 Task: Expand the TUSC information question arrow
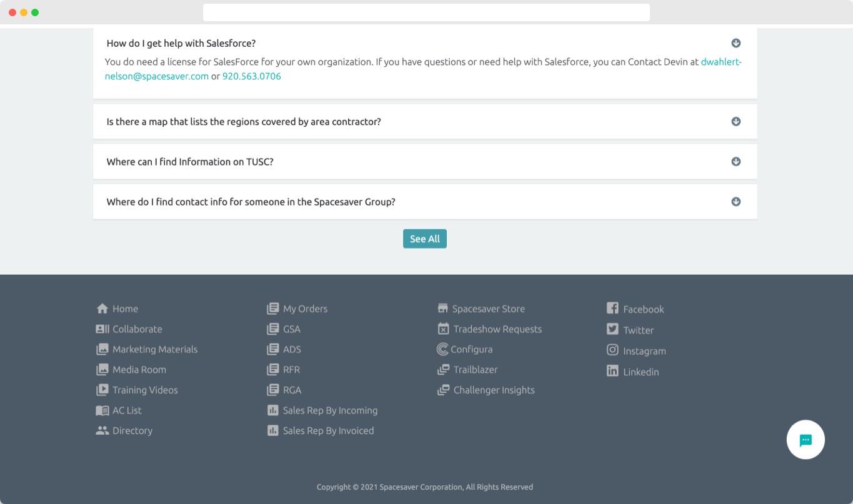point(736,161)
